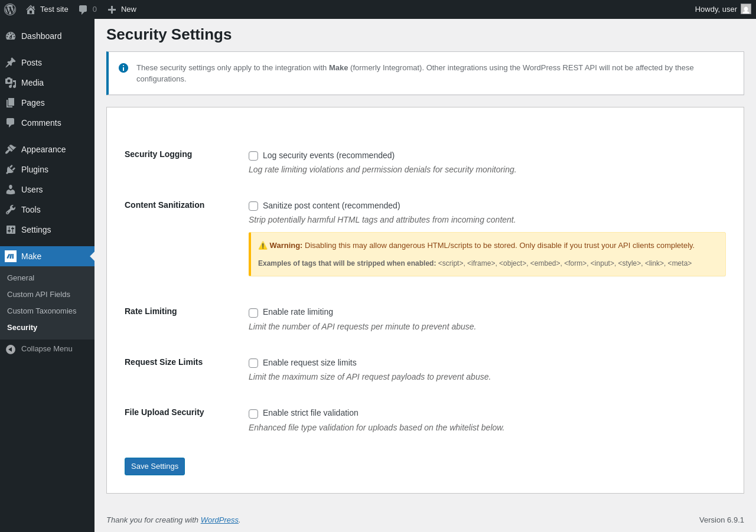Go to Custom Taxonomies submenu item
This screenshot has height=532, width=756.
[x=42, y=311]
